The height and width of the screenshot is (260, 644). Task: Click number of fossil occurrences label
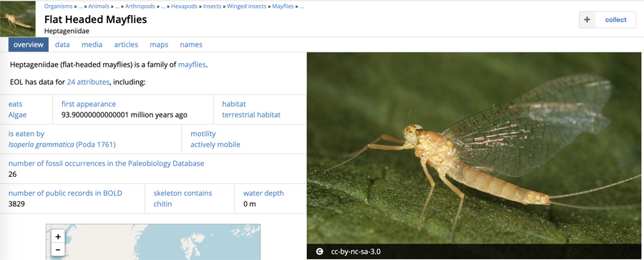click(x=106, y=163)
